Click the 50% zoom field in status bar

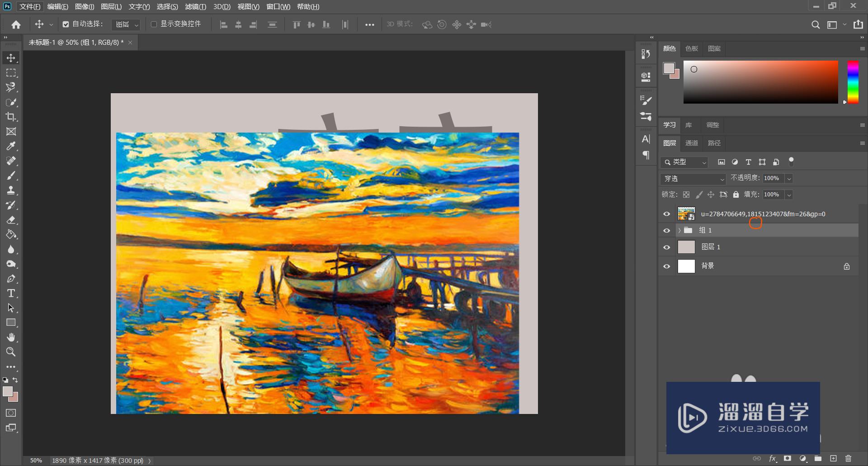pos(36,461)
